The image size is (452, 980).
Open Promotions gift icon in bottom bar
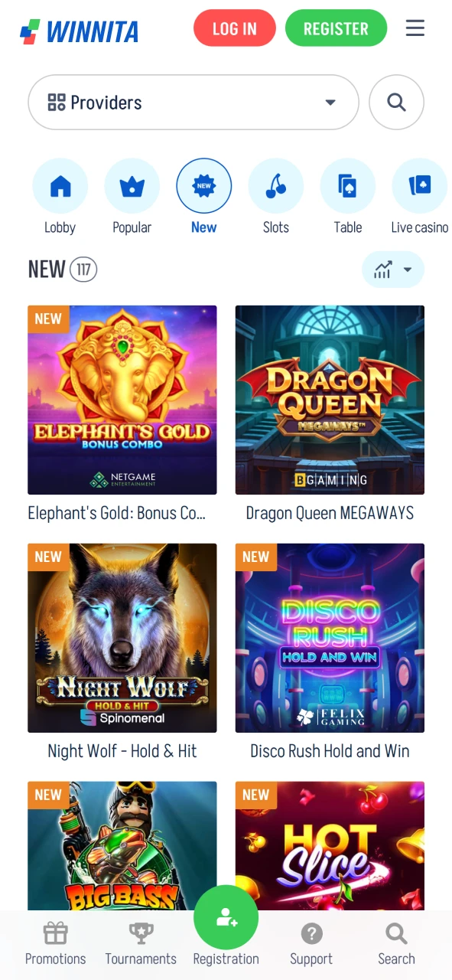click(x=56, y=933)
